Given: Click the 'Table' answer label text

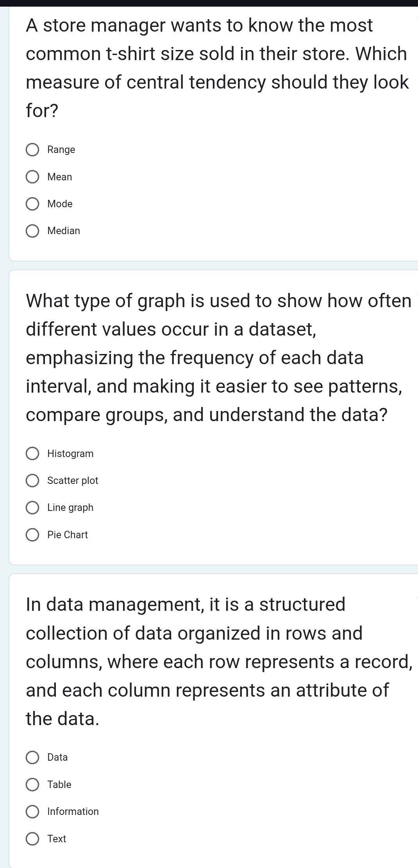Looking at the screenshot, I should coord(59,785).
